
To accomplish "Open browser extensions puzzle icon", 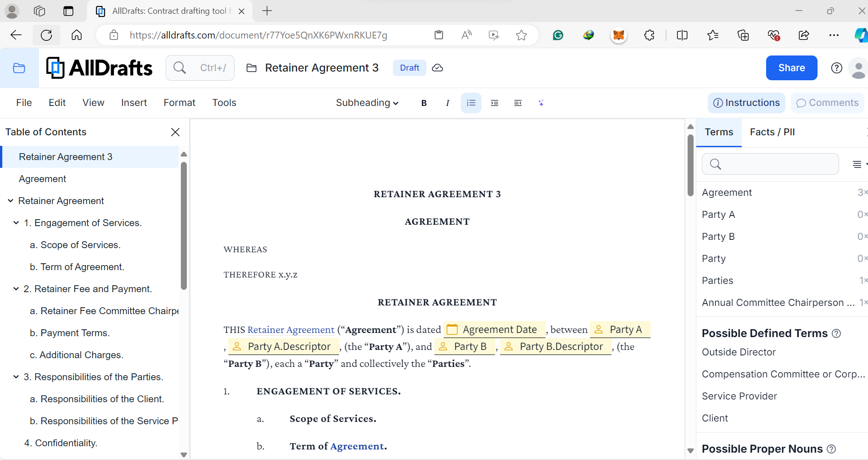I will pyautogui.click(x=649, y=35).
